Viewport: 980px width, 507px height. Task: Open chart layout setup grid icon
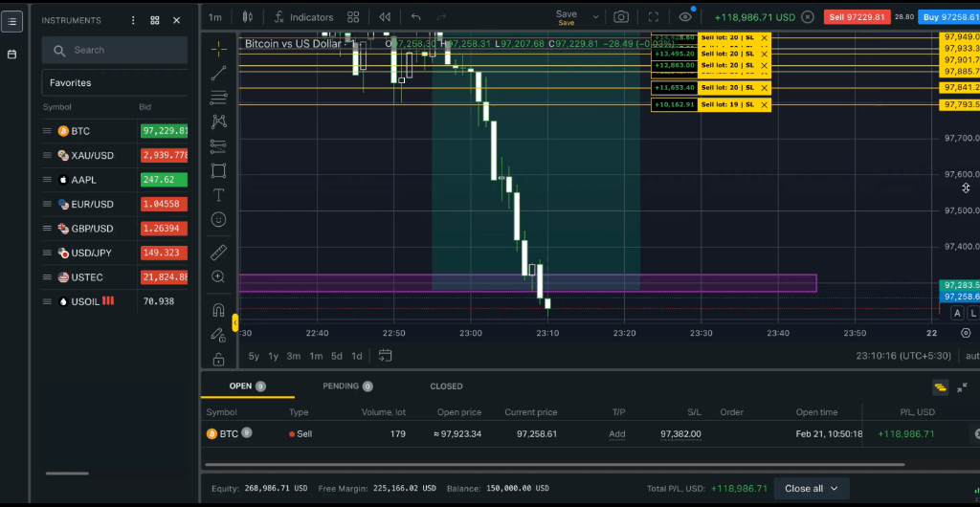(353, 17)
